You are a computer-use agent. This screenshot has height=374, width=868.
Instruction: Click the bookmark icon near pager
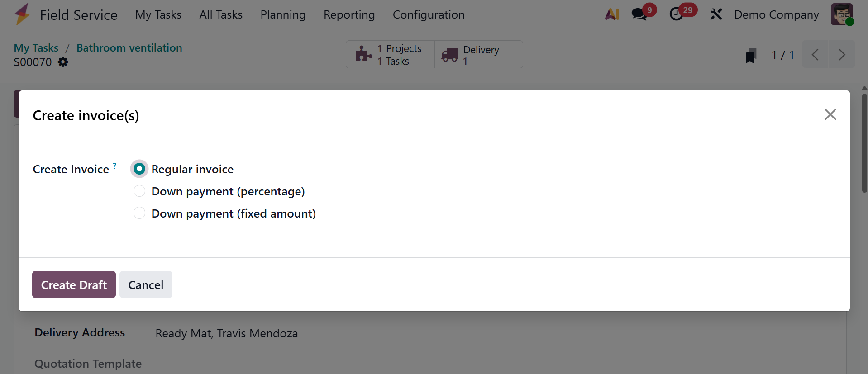coord(751,55)
